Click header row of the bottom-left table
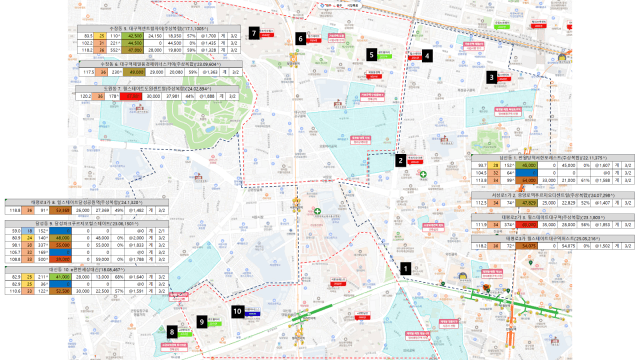 pos(87,270)
